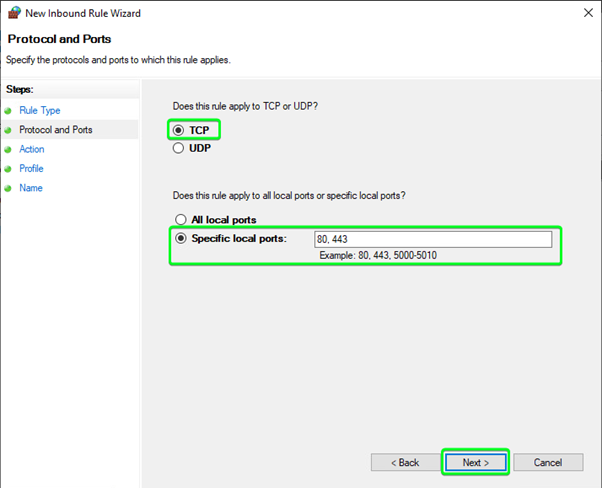Screen dimensions: 602x488
Task: Click the green bullet beside Profile
Action: (8, 169)
